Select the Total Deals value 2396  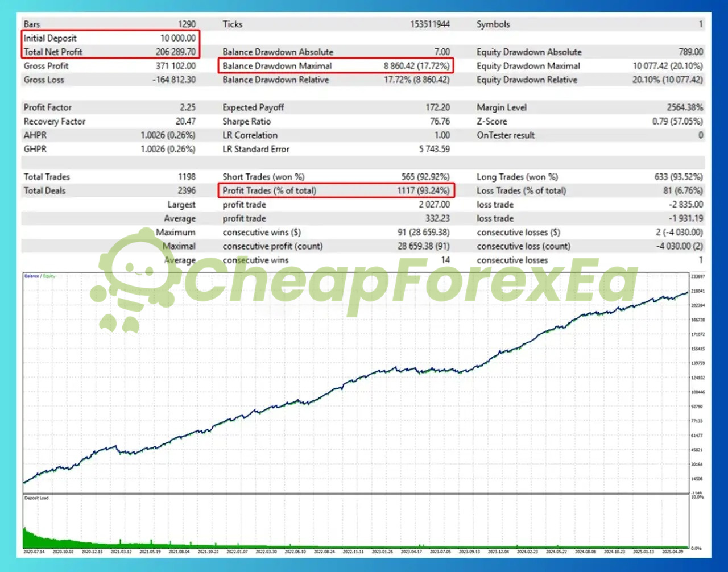pos(187,190)
